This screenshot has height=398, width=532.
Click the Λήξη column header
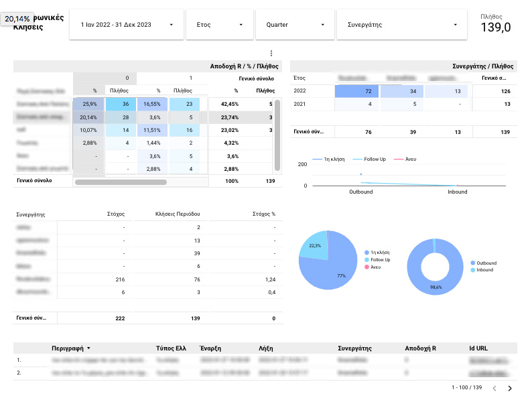pos(265,348)
